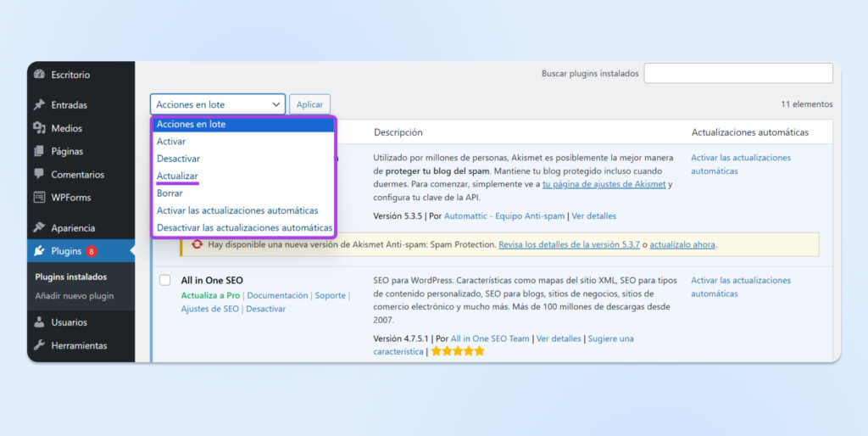Click the actualízalo ahora link
868x436 pixels.
pos(682,244)
